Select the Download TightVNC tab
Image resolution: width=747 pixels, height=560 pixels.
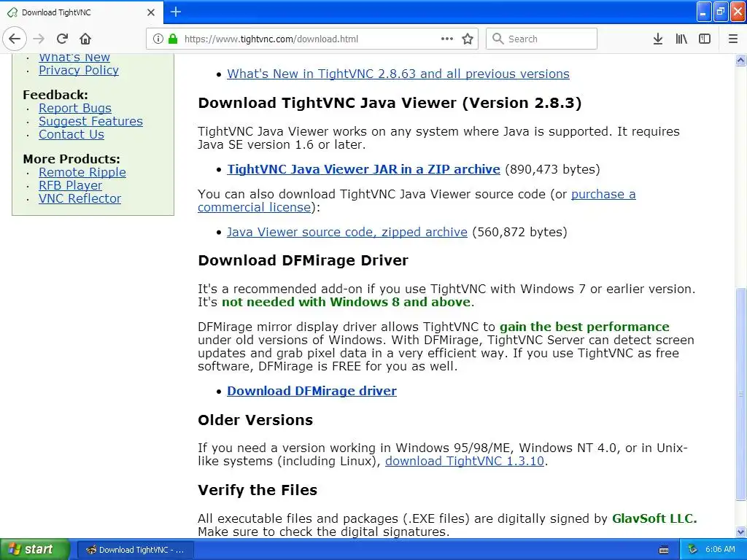click(x=82, y=12)
